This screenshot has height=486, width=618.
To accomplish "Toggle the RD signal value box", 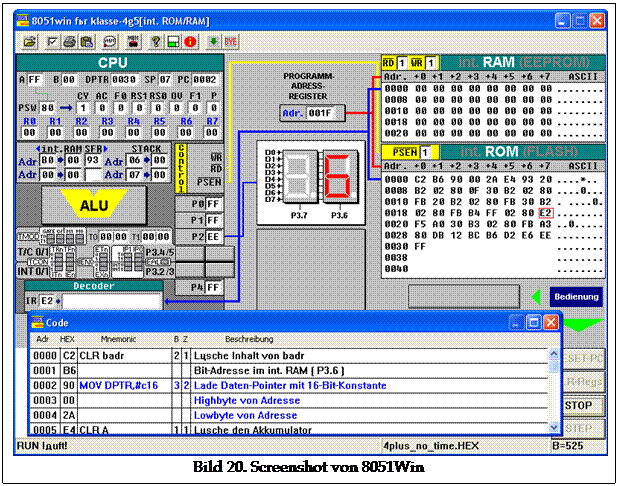I will pos(402,63).
